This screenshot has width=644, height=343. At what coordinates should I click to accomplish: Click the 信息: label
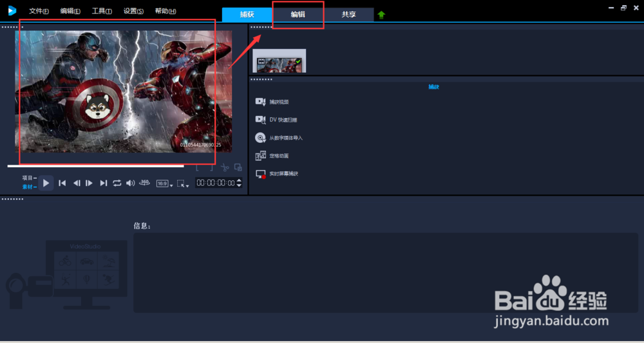pos(142,226)
